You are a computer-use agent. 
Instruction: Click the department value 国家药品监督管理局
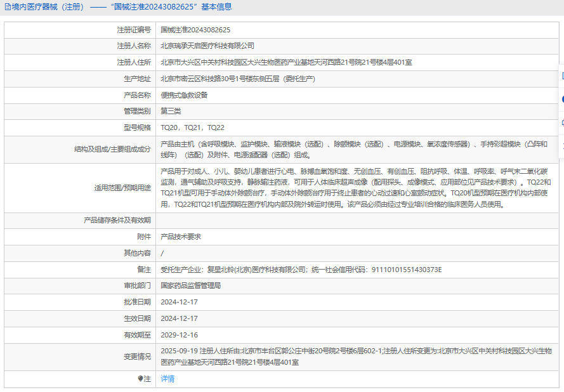(190, 285)
